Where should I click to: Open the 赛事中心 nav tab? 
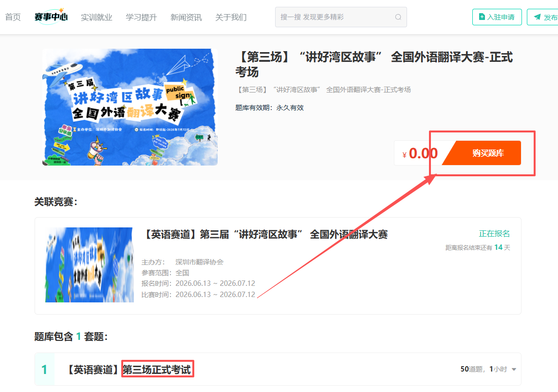tap(51, 17)
